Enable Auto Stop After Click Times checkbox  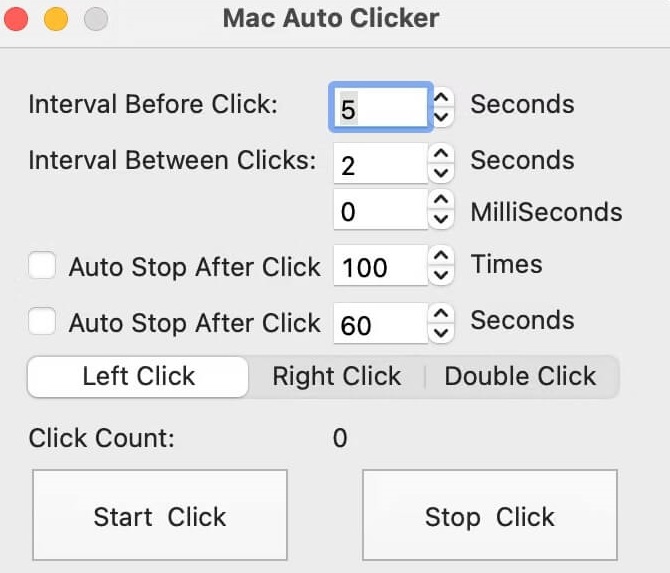point(42,266)
